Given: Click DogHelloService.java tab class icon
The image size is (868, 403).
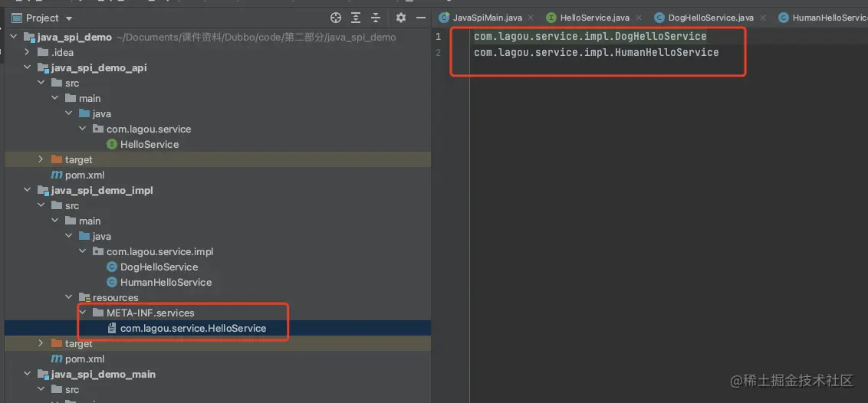Looking at the screenshot, I should [659, 18].
